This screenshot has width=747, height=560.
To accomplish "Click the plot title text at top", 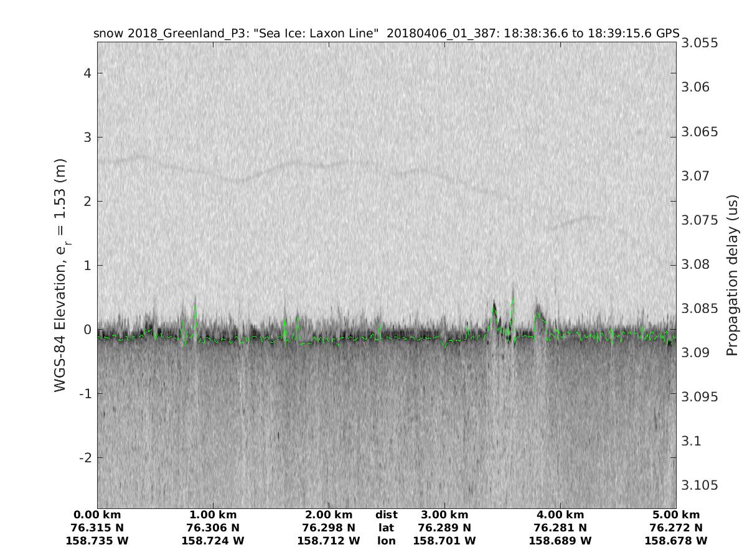I will 386,33.
